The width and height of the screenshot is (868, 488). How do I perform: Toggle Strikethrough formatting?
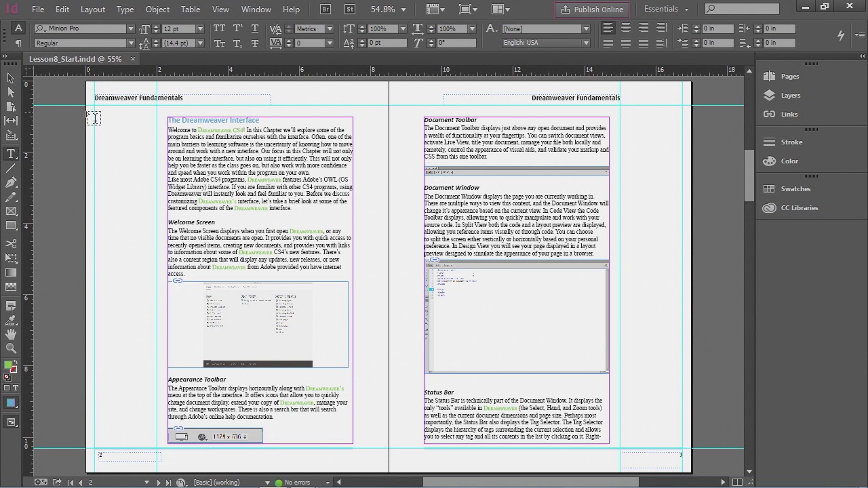[255, 43]
